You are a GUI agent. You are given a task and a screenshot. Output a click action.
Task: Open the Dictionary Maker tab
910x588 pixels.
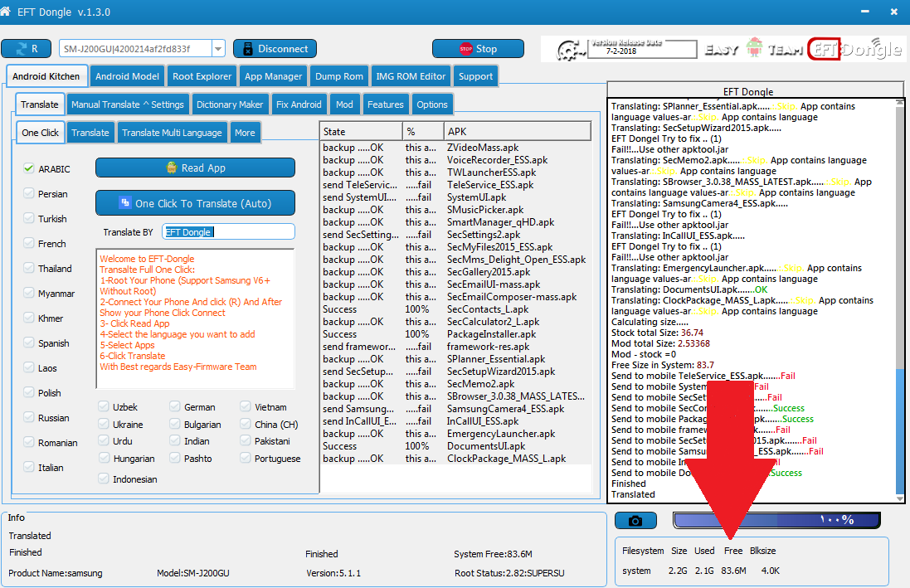point(230,104)
